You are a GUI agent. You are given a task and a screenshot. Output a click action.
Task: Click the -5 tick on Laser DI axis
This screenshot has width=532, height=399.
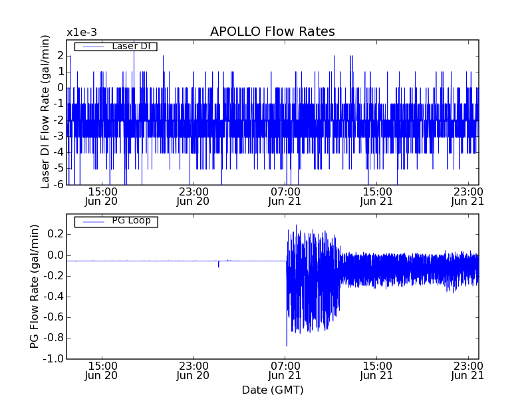[59, 168]
